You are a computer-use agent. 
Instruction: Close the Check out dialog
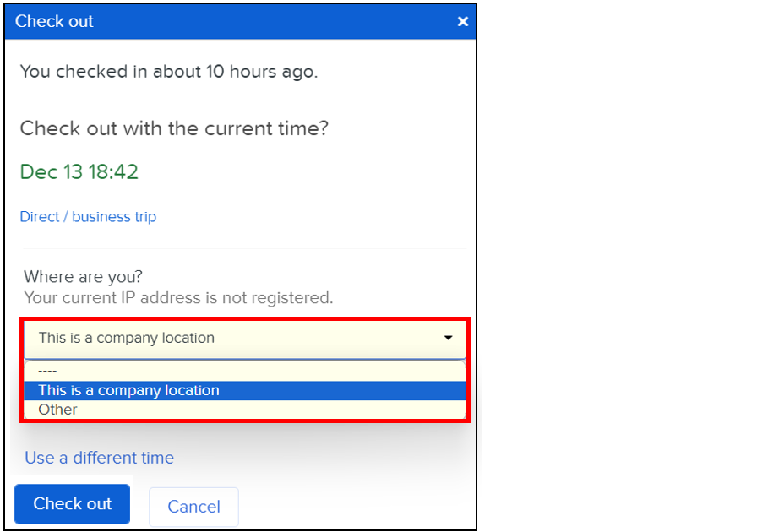click(x=462, y=22)
